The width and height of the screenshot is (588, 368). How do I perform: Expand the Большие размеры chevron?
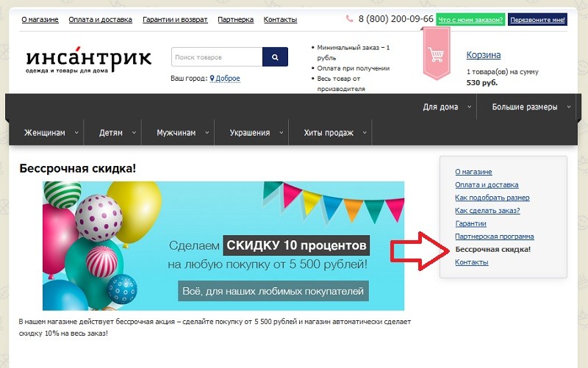pyautogui.click(x=569, y=107)
